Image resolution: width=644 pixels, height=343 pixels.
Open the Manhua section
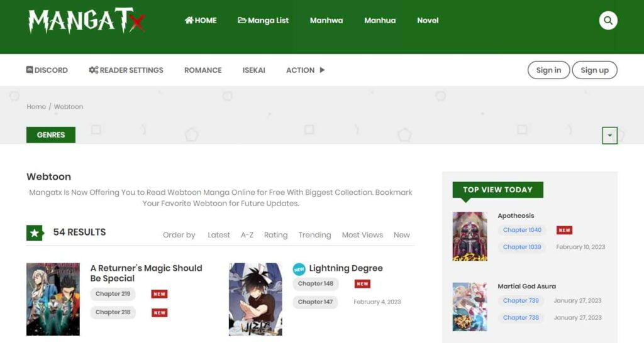point(380,21)
